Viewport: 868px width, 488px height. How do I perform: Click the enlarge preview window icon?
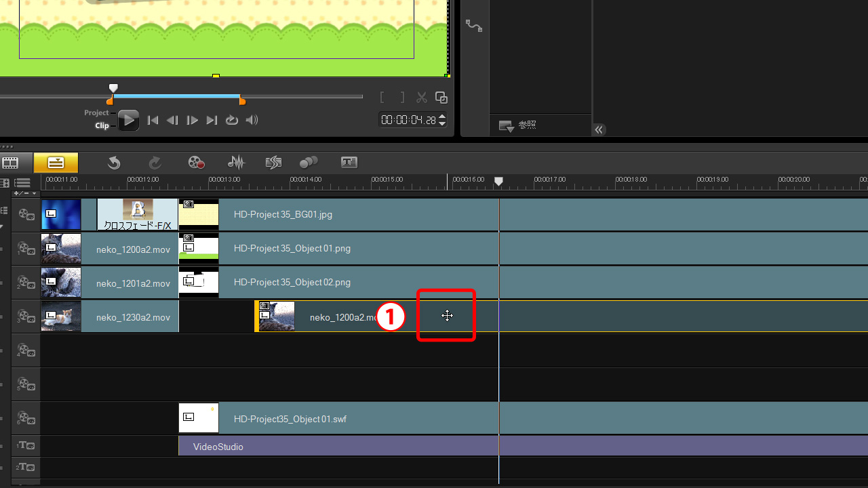(441, 98)
